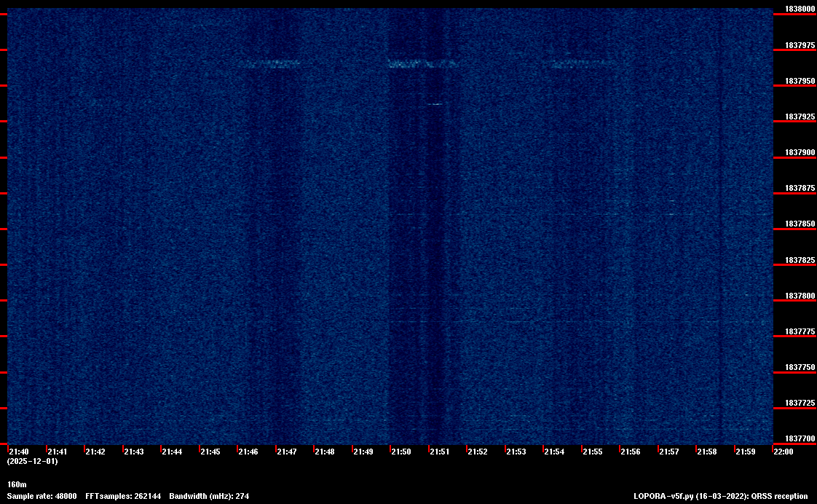Click the 21:54 time label

pos(554,452)
